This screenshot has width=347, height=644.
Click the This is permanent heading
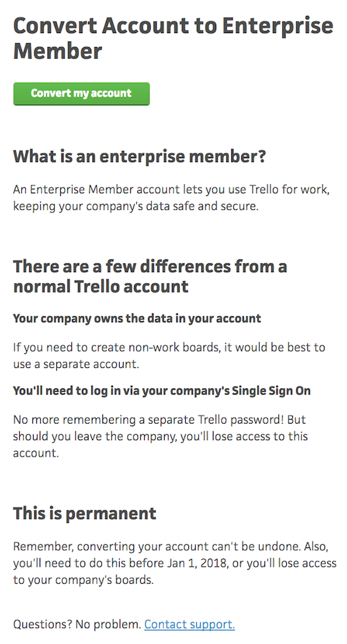(x=85, y=514)
